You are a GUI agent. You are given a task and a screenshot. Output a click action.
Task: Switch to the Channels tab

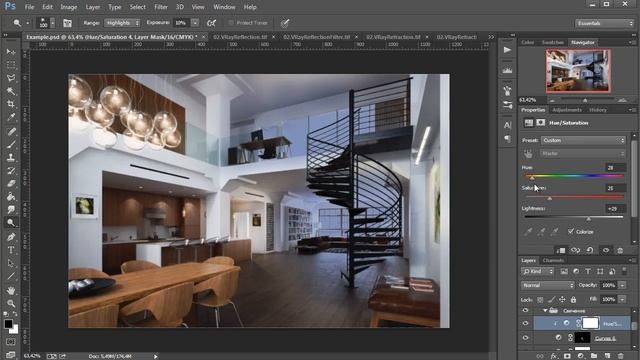pos(553,260)
